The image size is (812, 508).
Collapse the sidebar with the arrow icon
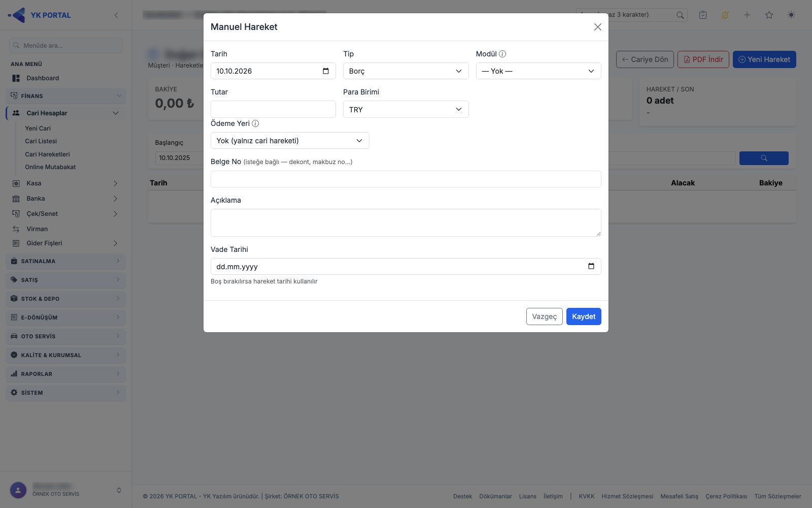point(116,15)
